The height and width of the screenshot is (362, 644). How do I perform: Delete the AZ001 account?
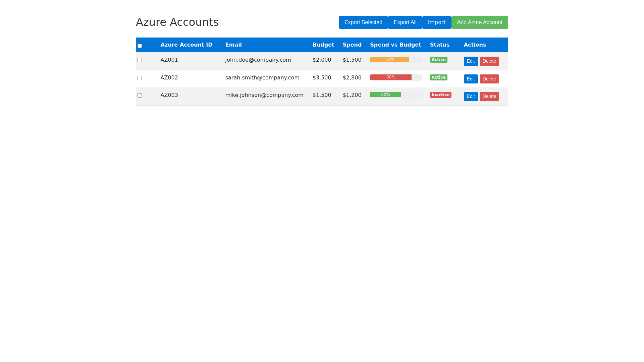click(489, 61)
